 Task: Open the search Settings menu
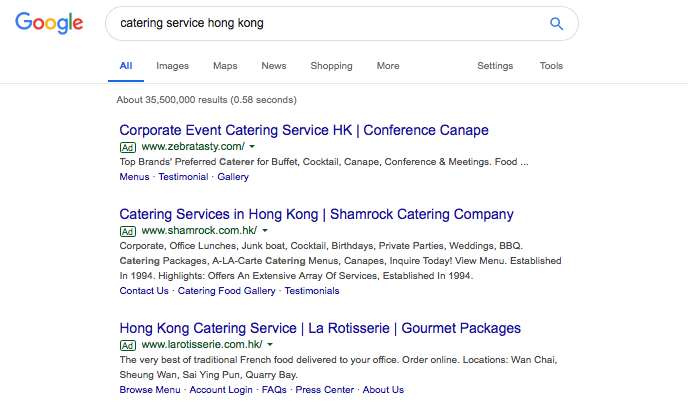(x=495, y=66)
